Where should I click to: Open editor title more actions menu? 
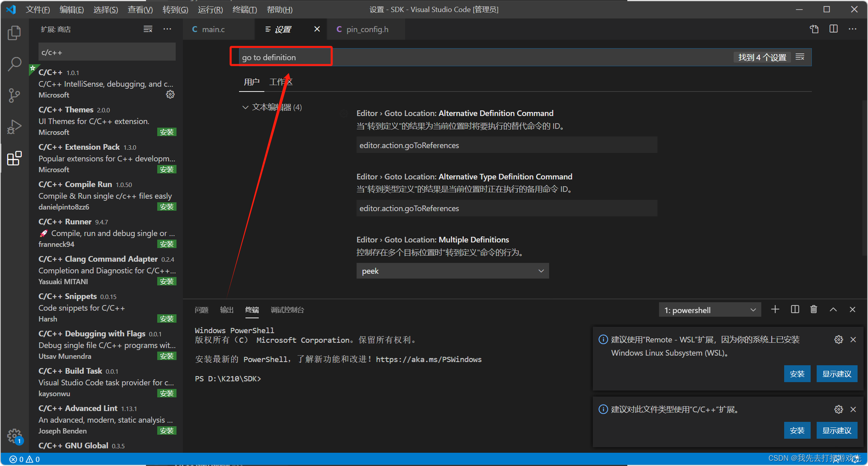click(x=852, y=29)
